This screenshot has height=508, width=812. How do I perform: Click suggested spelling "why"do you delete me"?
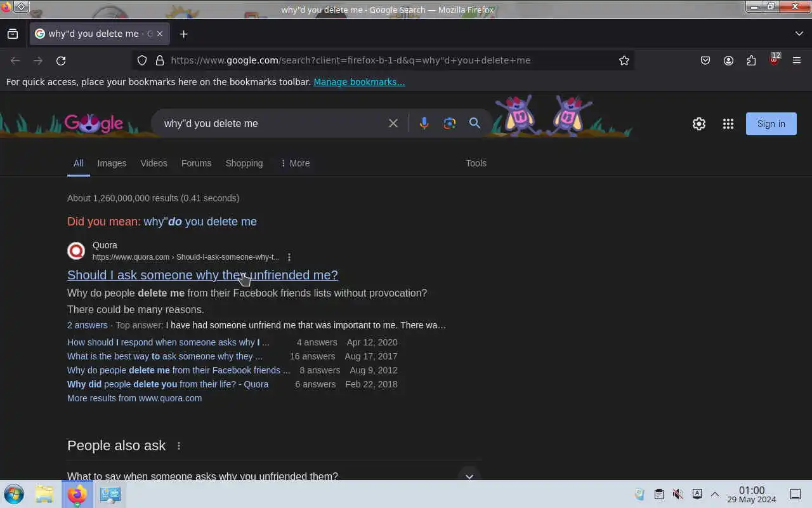200,222
